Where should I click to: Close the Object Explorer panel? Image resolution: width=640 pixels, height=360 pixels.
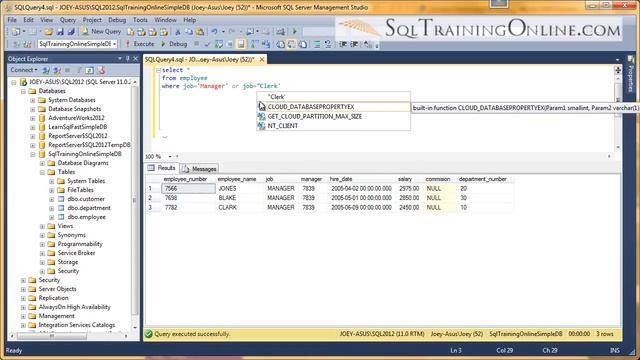point(135,59)
